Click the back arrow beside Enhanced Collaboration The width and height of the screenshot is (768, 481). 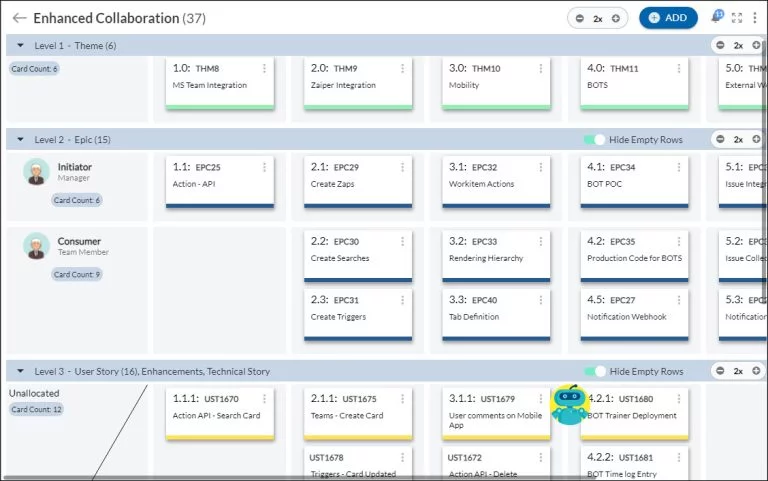pyautogui.click(x=19, y=18)
